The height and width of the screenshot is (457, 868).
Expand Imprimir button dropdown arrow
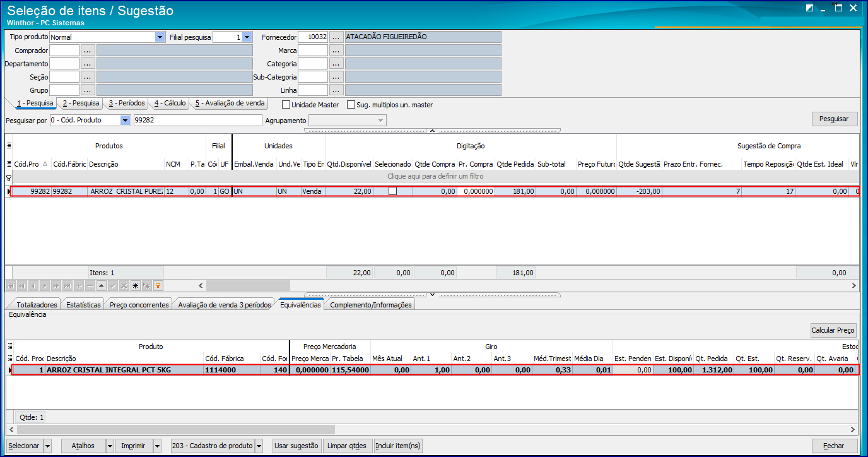point(158,446)
